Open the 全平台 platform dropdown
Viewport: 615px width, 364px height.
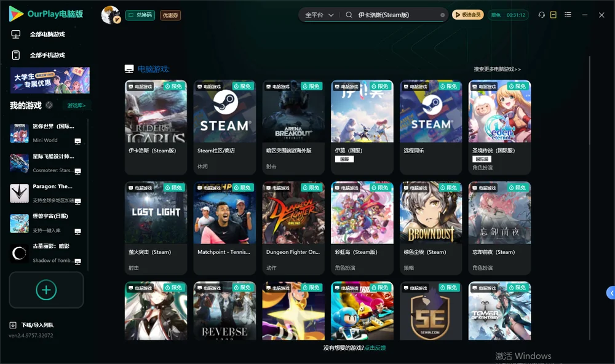319,15
